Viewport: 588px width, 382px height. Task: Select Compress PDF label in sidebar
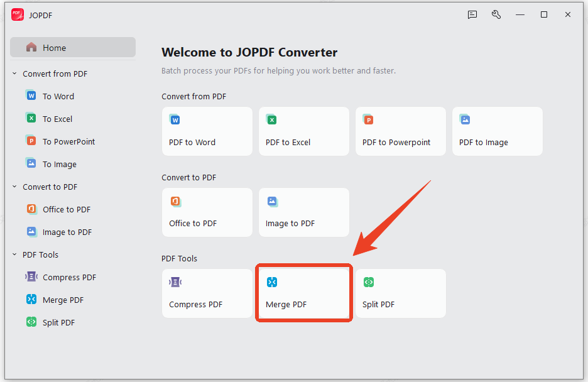pyautogui.click(x=69, y=278)
